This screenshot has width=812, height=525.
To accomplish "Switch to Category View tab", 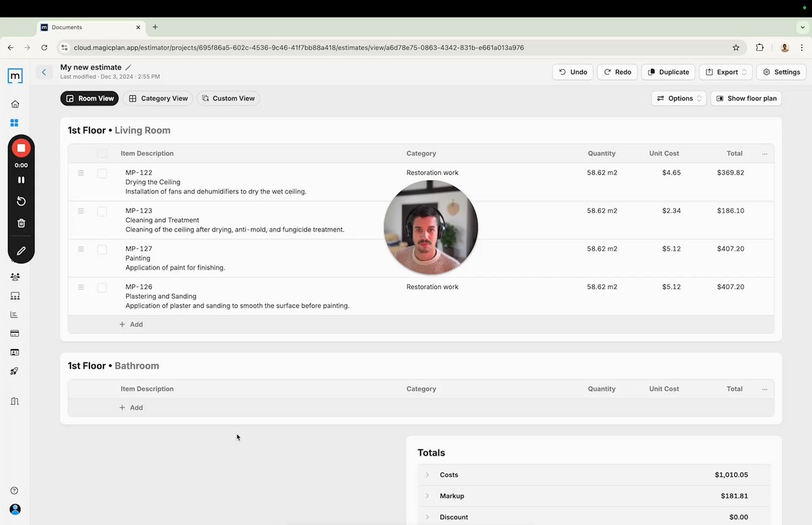I will click(158, 98).
